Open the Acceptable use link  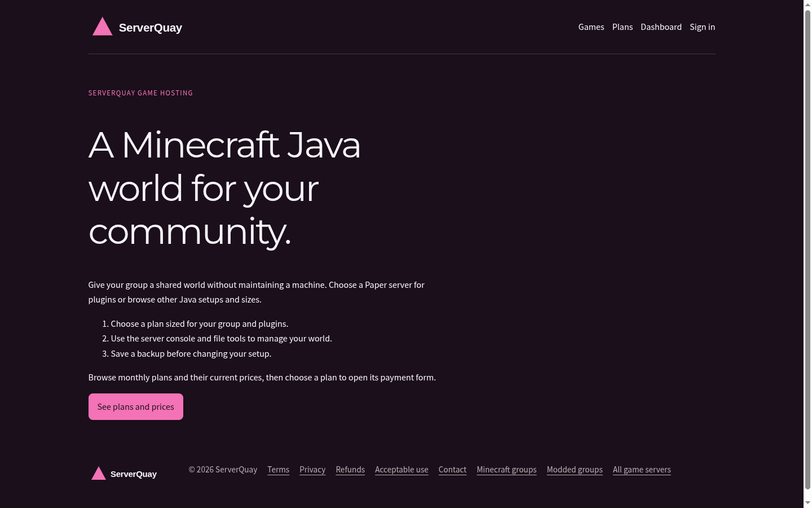[x=401, y=470]
